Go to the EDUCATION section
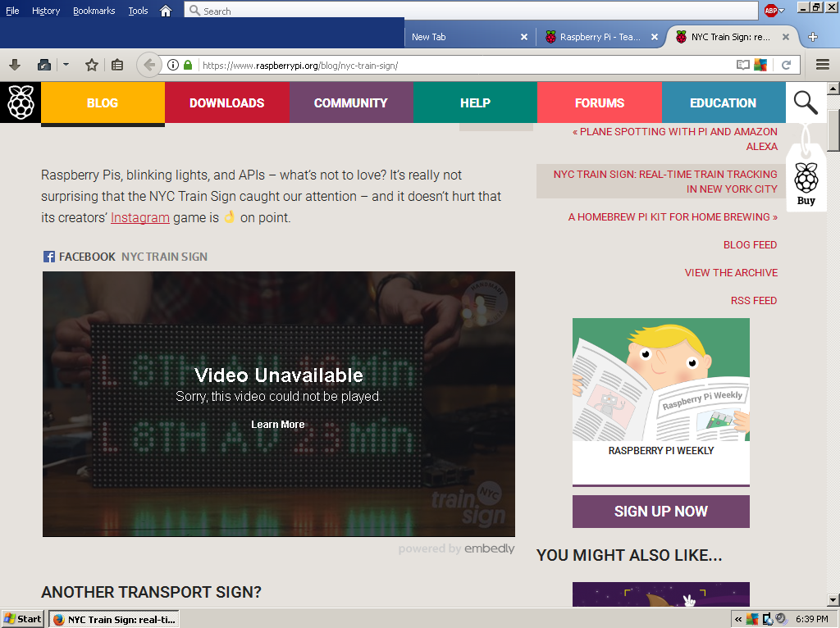840x628 pixels. point(724,102)
